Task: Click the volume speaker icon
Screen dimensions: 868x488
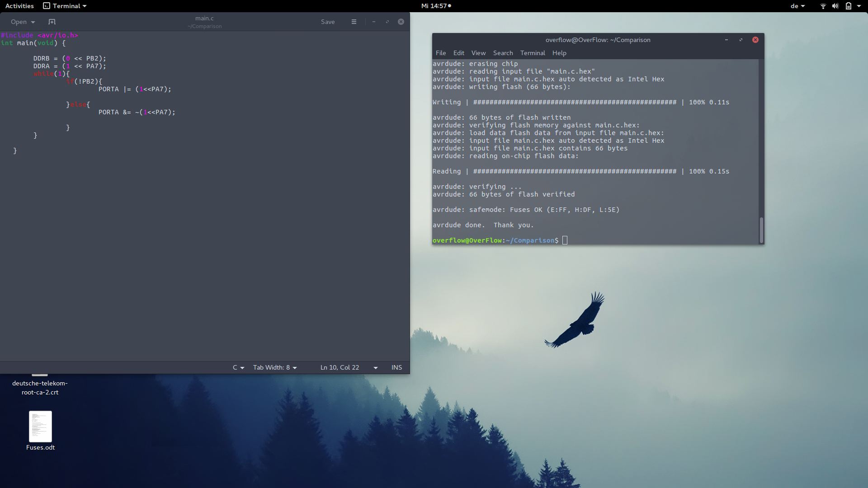Action: [835, 6]
